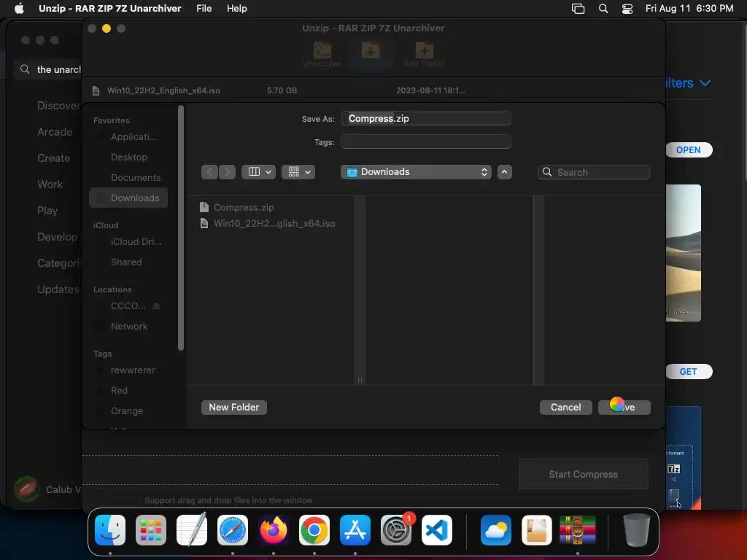The width and height of the screenshot is (747, 560).
Task: Select Network under Locations
Action: click(x=128, y=327)
